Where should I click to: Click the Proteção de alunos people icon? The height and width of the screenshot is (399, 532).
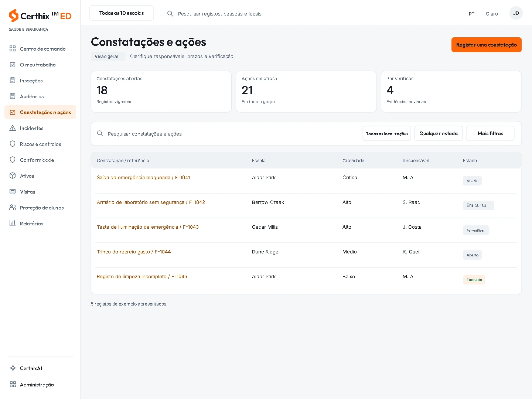(x=13, y=207)
